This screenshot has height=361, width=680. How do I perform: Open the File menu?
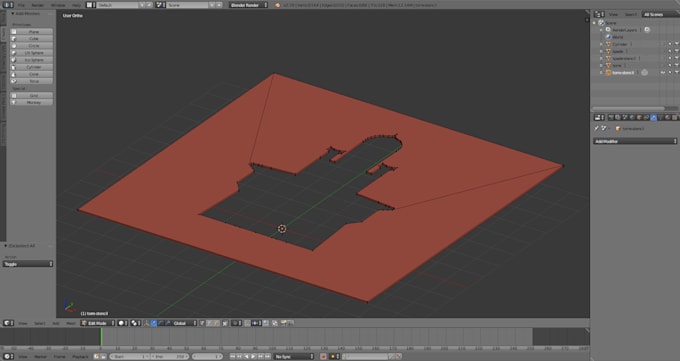click(x=21, y=5)
